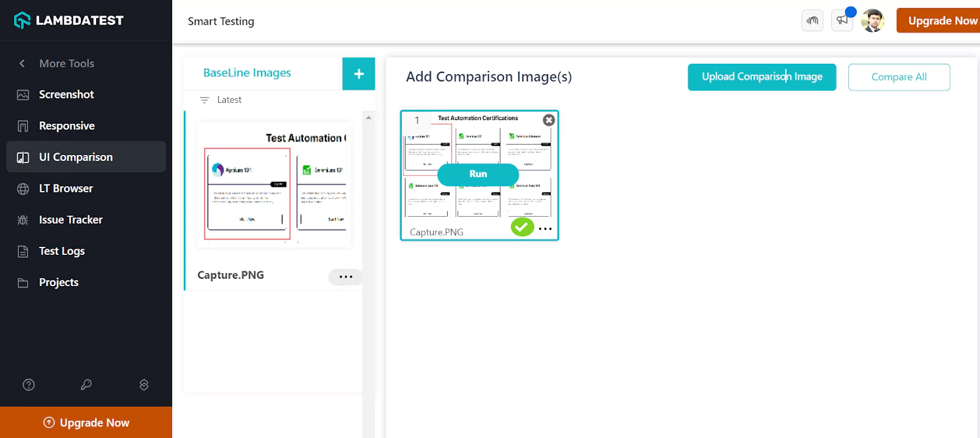Toggle the green checkmark on comparison image
Screen dimensions: 980x438
522,227
